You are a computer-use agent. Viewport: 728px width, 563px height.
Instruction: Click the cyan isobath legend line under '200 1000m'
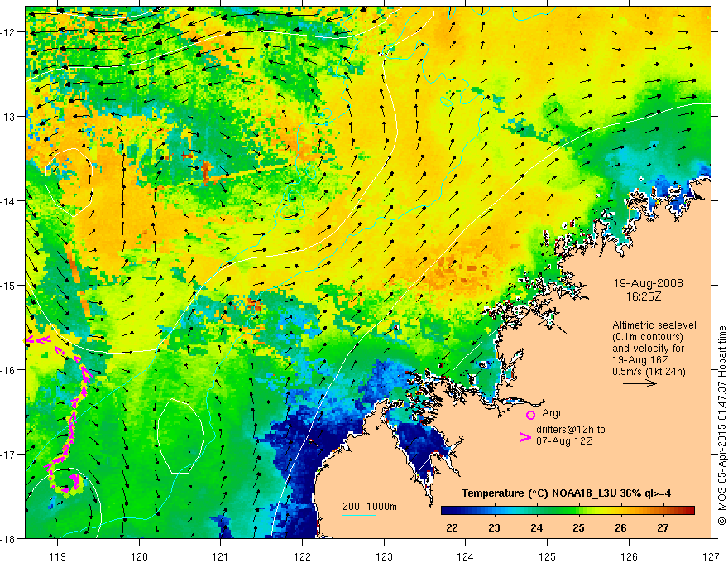pyautogui.click(x=359, y=515)
